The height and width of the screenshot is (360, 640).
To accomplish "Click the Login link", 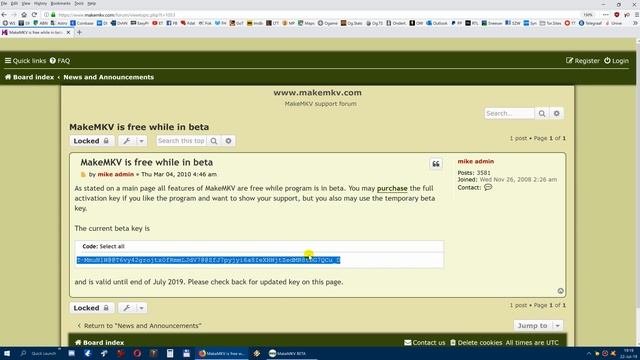I will 616,61.
